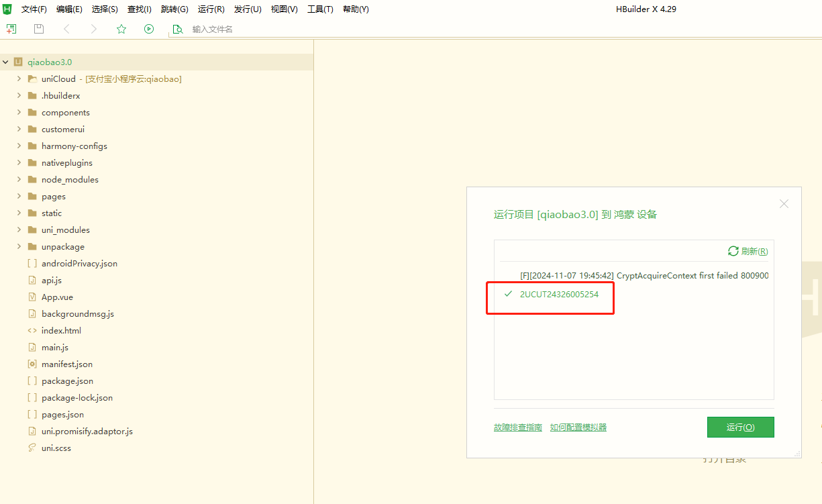
Task: Expand the uniCloud folder
Action: click(19, 79)
